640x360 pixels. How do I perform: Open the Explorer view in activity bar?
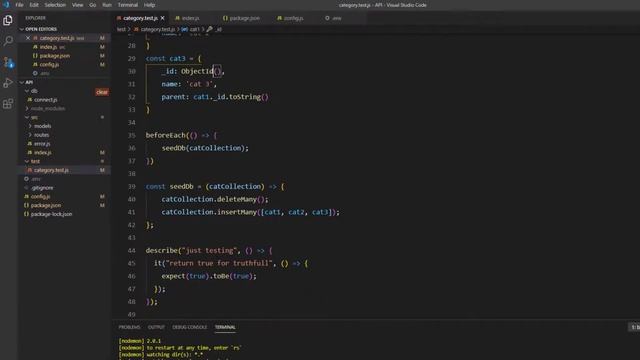pyautogui.click(x=8, y=20)
